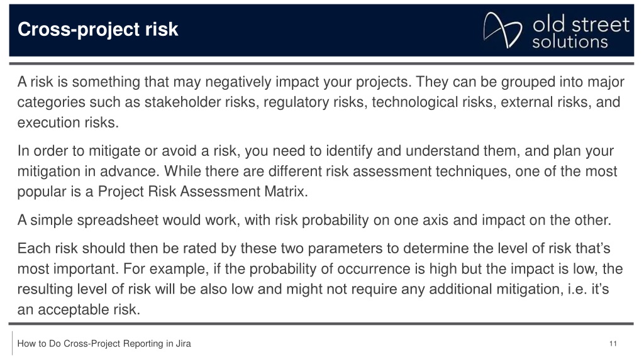Click the 'old street solutions' brand text
644x362 pixels.
click(580, 33)
